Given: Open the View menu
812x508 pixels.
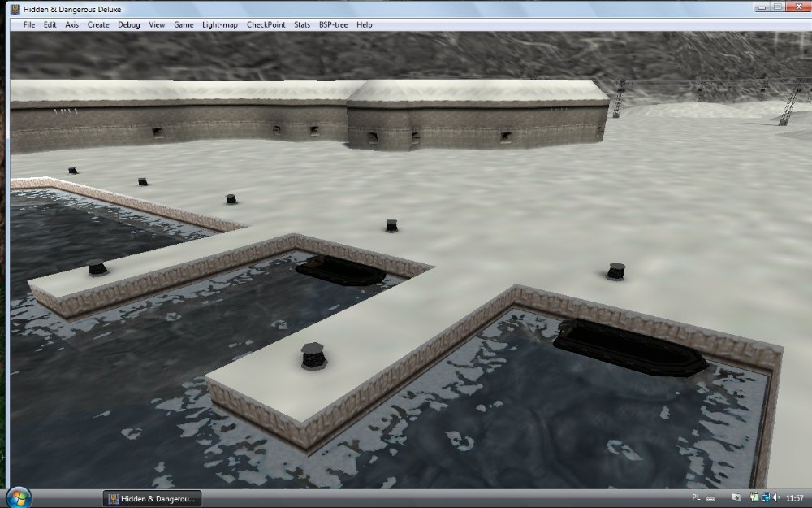Looking at the screenshot, I should 157,24.
